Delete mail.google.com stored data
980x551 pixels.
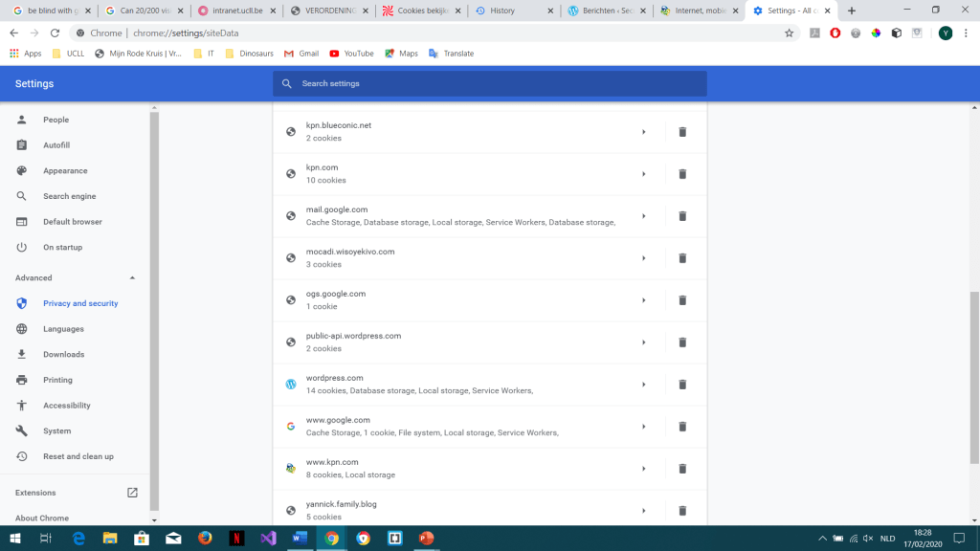pyautogui.click(x=682, y=216)
